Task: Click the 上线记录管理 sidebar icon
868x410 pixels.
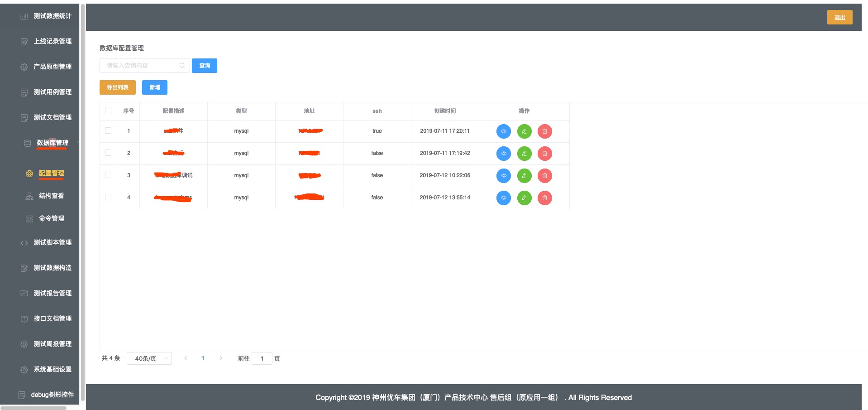Action: 24,42
